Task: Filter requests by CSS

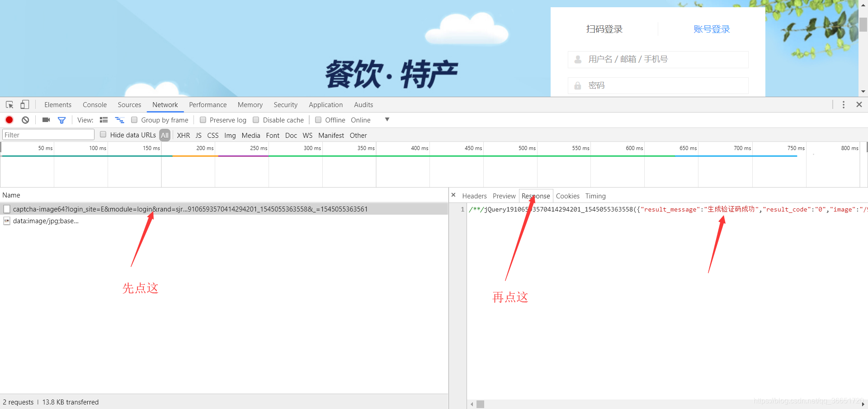Action: pos(213,136)
